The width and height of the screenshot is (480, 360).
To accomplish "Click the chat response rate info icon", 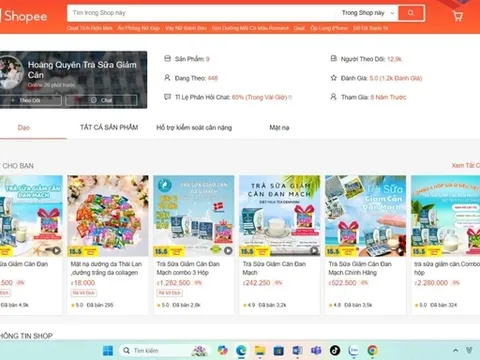I will [x=290, y=97].
